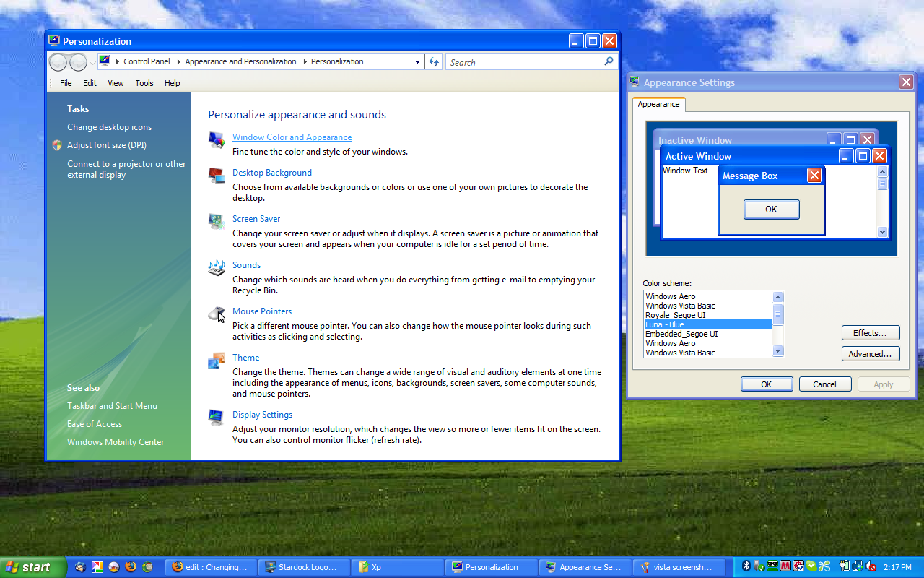Click the Sounds musical notes icon

pyautogui.click(x=216, y=267)
